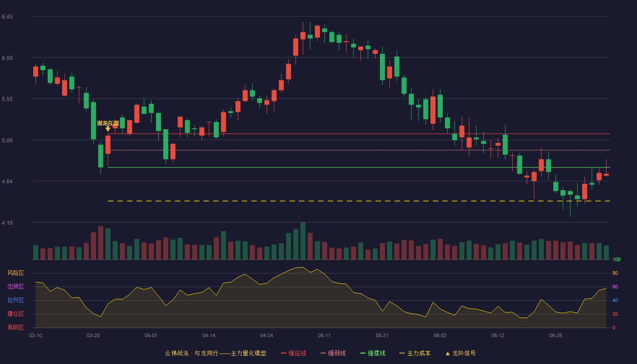Image resolution: width=637 pixels, height=364 pixels.
Task: Click the 5.09 price axis label
Action: pyautogui.click(x=7, y=140)
